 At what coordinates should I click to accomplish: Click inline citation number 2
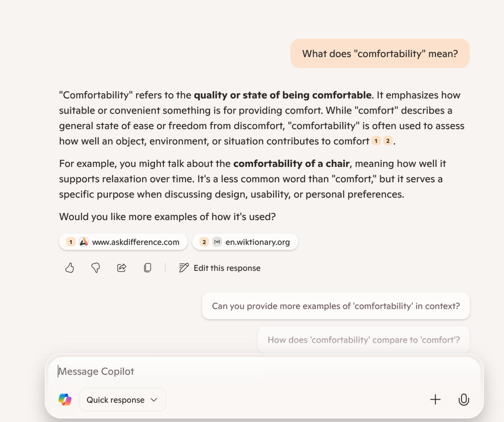(x=387, y=141)
